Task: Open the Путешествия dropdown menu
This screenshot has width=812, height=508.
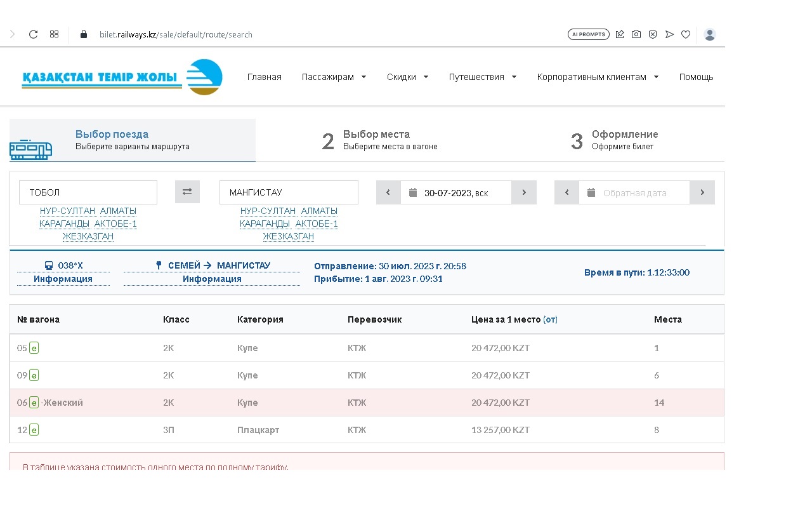Action: pyautogui.click(x=483, y=77)
